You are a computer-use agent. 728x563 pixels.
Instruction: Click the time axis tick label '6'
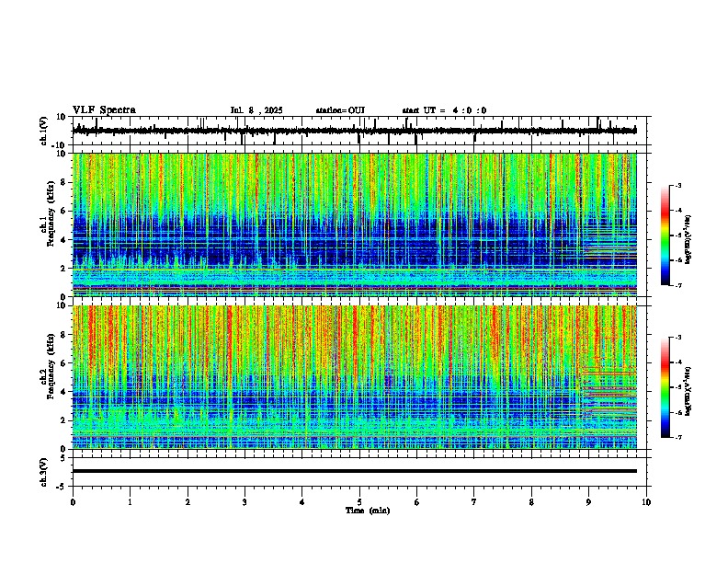(417, 502)
